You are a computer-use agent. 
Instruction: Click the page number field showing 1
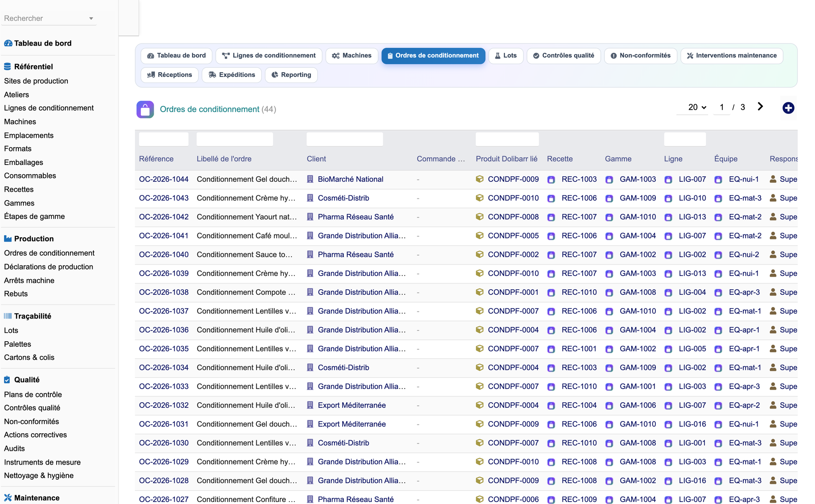click(x=722, y=108)
